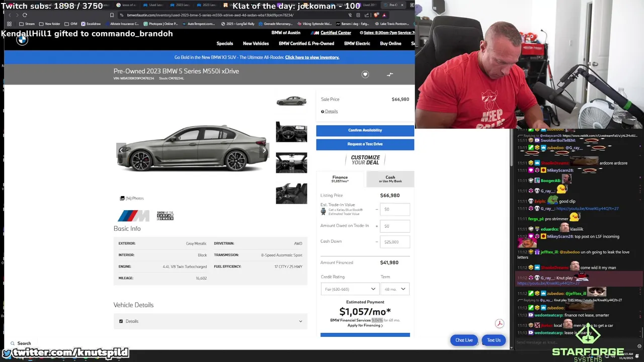Select the steering wheel interior thumbnail
This screenshot has height=362, width=644.
pyautogui.click(x=291, y=132)
